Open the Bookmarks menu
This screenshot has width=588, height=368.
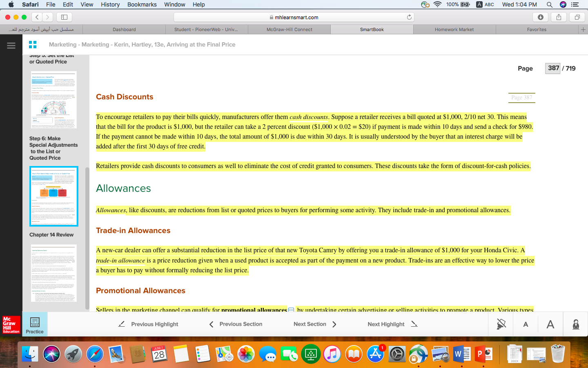tap(142, 4)
